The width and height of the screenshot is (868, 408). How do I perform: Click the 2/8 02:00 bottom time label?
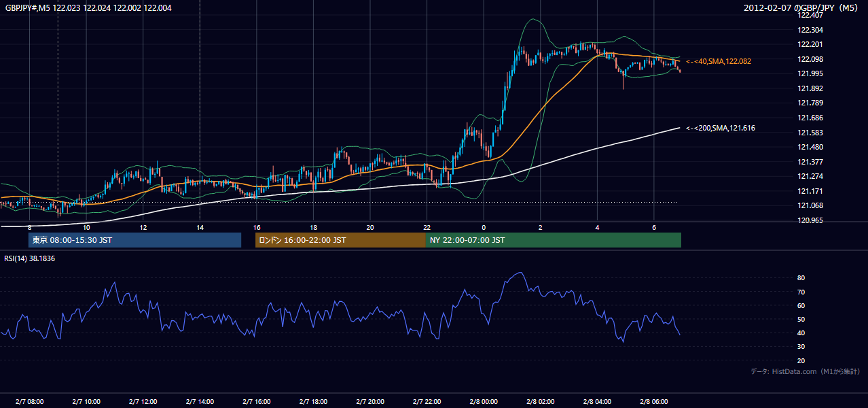point(540,401)
